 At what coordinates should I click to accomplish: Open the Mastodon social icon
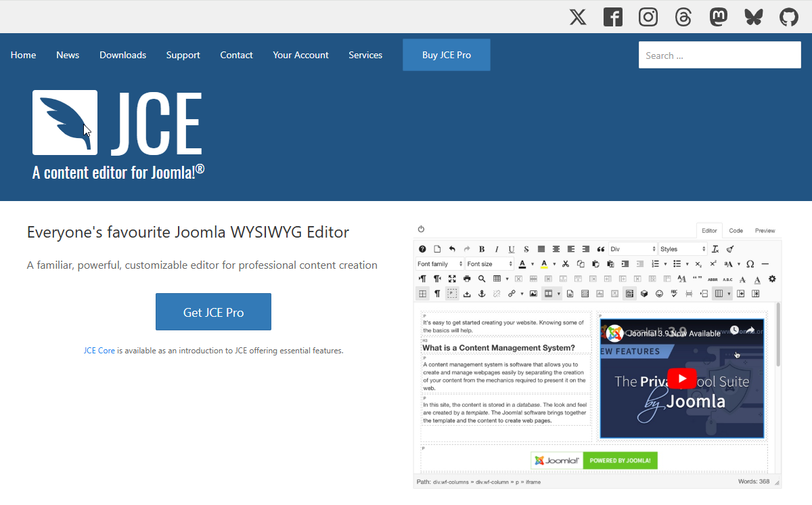tap(719, 17)
